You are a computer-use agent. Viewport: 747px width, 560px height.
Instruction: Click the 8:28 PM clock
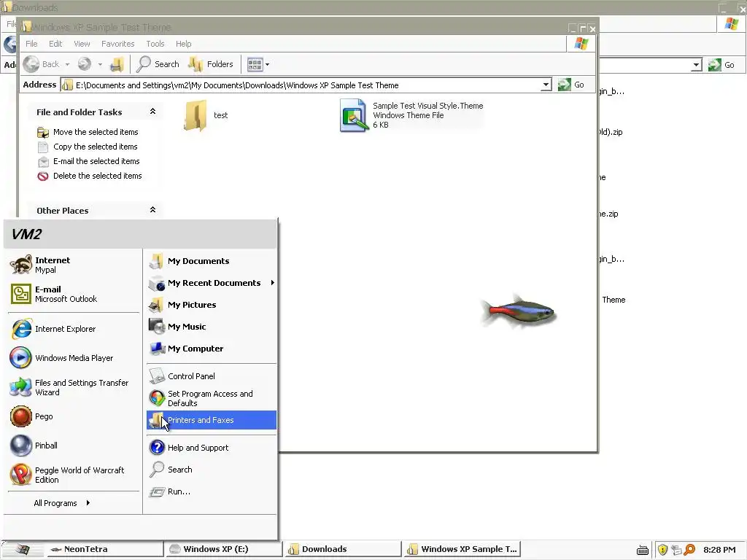tap(719, 550)
